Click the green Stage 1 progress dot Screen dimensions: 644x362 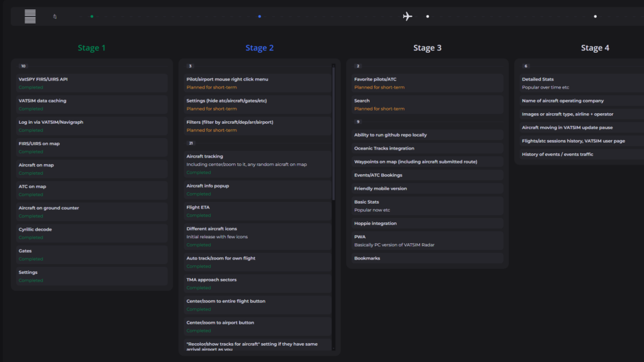point(92,16)
